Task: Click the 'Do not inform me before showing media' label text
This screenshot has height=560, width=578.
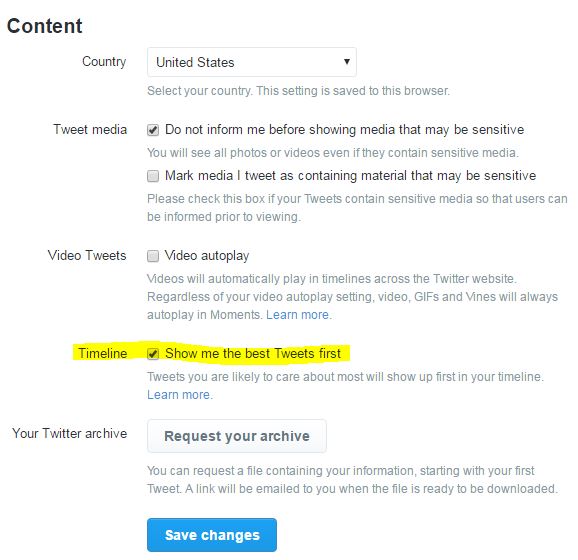Action: pyautogui.click(x=344, y=129)
